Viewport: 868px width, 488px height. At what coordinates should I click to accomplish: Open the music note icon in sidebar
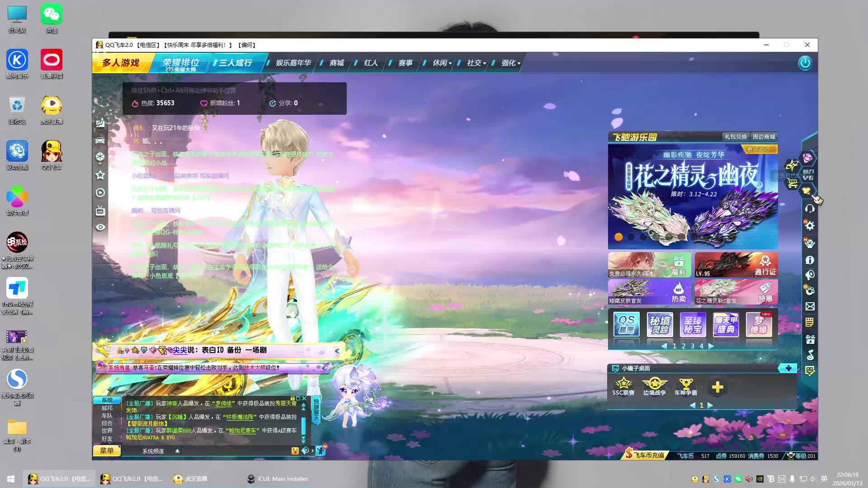pos(810,355)
